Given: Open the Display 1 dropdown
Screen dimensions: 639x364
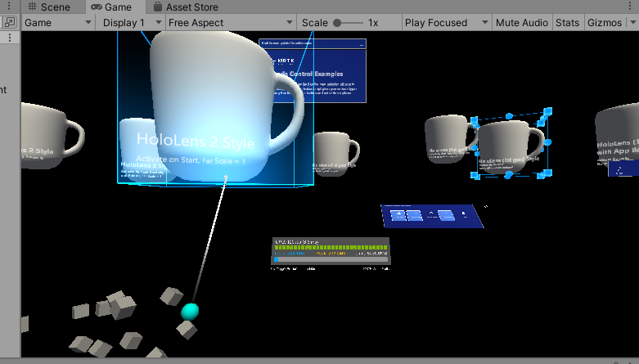Looking at the screenshot, I should tap(131, 23).
